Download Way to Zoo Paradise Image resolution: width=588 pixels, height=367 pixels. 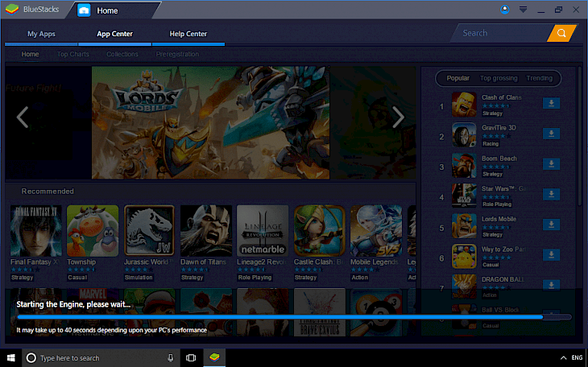(x=551, y=255)
